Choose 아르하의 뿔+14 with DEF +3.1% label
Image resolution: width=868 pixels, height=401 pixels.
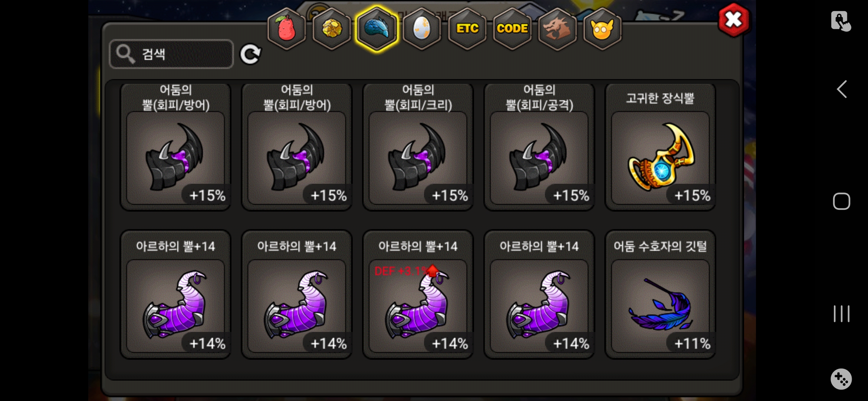click(x=418, y=294)
